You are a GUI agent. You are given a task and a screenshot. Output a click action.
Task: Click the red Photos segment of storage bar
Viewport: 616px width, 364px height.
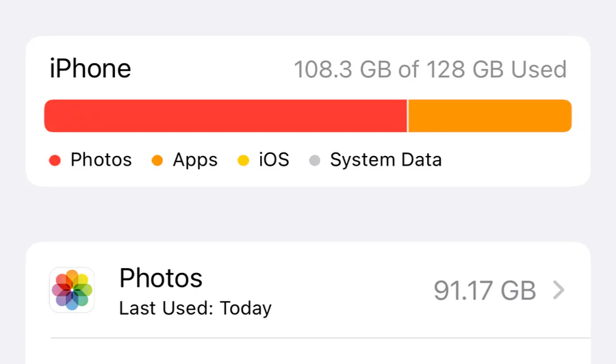225,116
